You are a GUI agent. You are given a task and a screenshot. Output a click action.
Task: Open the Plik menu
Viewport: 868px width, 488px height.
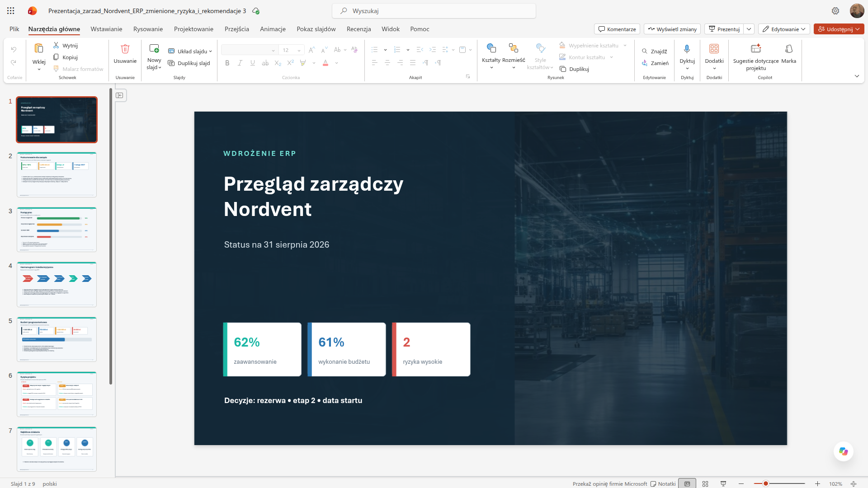pyautogui.click(x=14, y=29)
